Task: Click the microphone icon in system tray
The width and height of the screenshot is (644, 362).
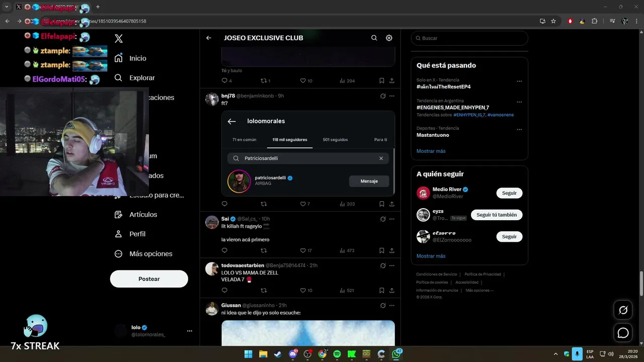Action: point(577,354)
